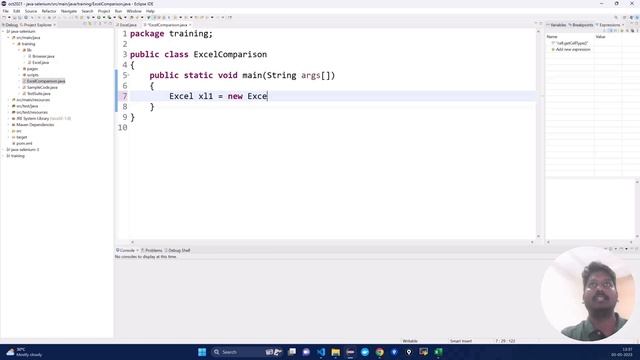
Task: Select the cell.getCellType() expression
Action: 571,43
